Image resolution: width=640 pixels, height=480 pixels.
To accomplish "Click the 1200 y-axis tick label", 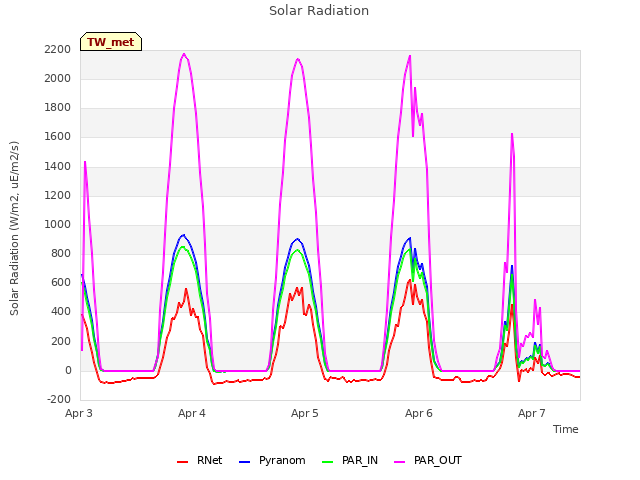I will pyautogui.click(x=58, y=195).
